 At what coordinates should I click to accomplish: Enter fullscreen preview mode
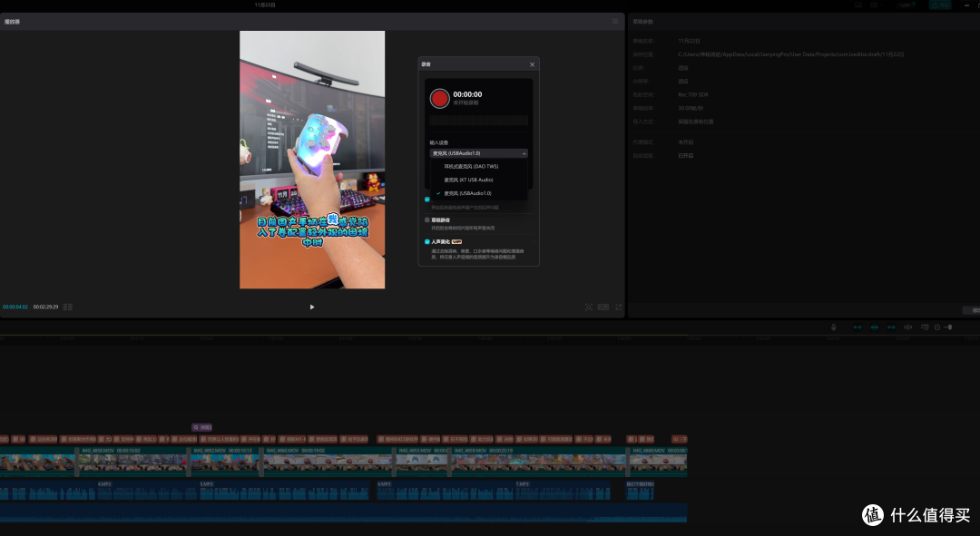pyautogui.click(x=618, y=307)
